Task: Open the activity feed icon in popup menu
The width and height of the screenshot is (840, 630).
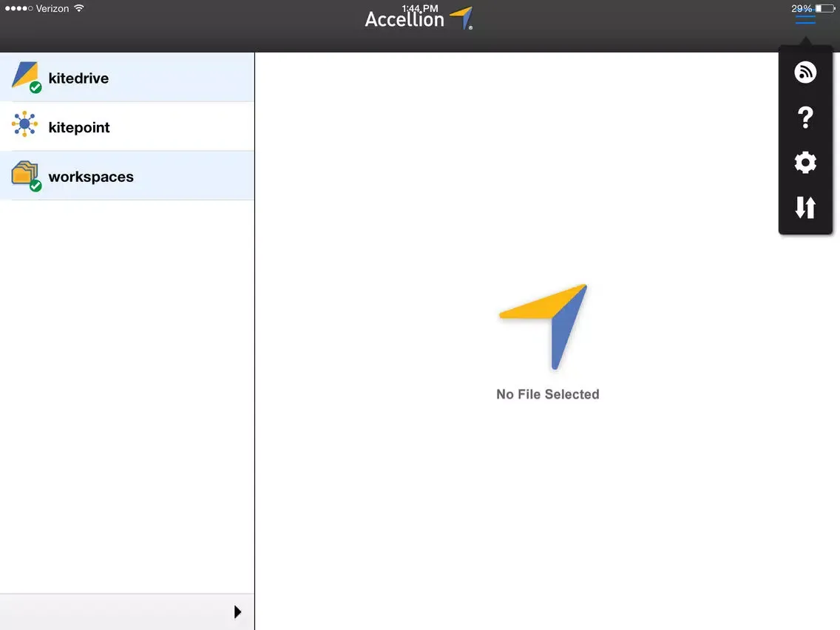Action: pyautogui.click(x=805, y=72)
